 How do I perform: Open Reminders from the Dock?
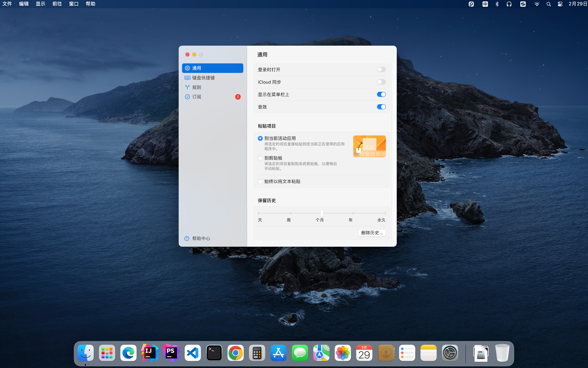pyautogui.click(x=407, y=353)
